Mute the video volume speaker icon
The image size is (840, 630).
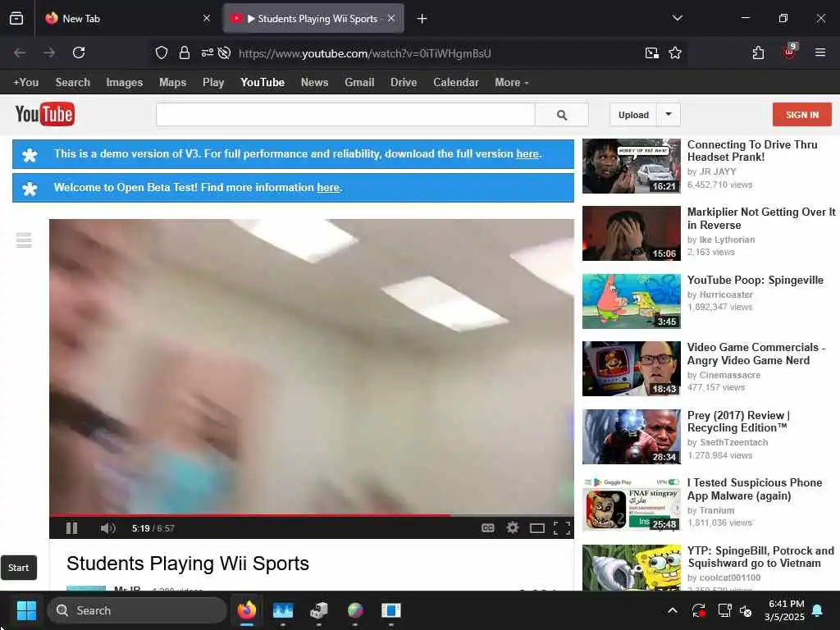point(107,528)
